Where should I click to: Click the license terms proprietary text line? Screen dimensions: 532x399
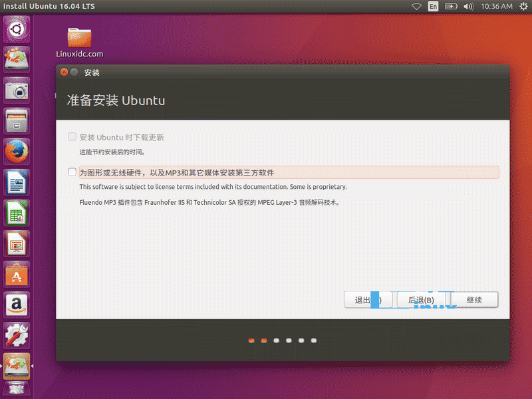click(213, 187)
